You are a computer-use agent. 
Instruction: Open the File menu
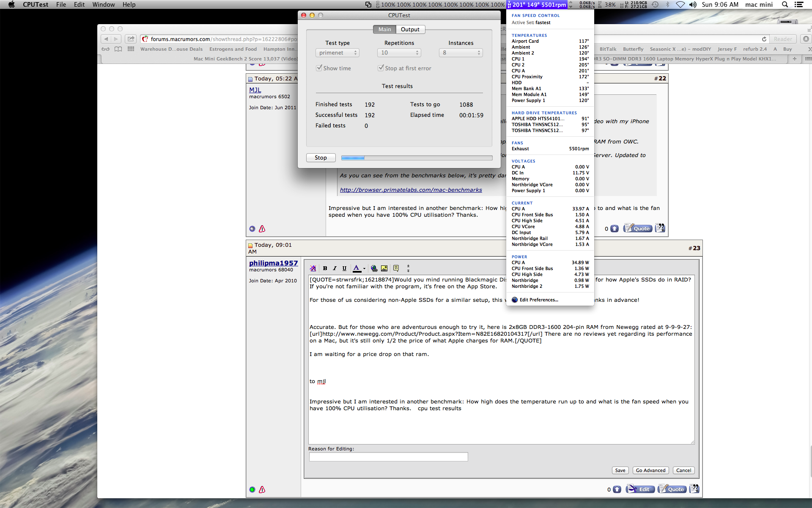[x=61, y=5]
